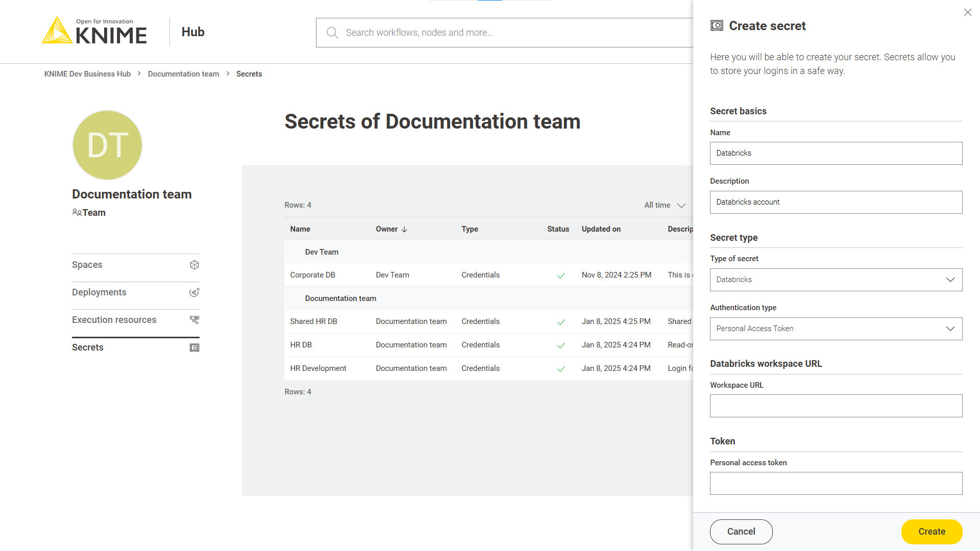Viewport: 980px width, 551px height.
Task: Click into the Workspace URL field
Action: [836, 406]
